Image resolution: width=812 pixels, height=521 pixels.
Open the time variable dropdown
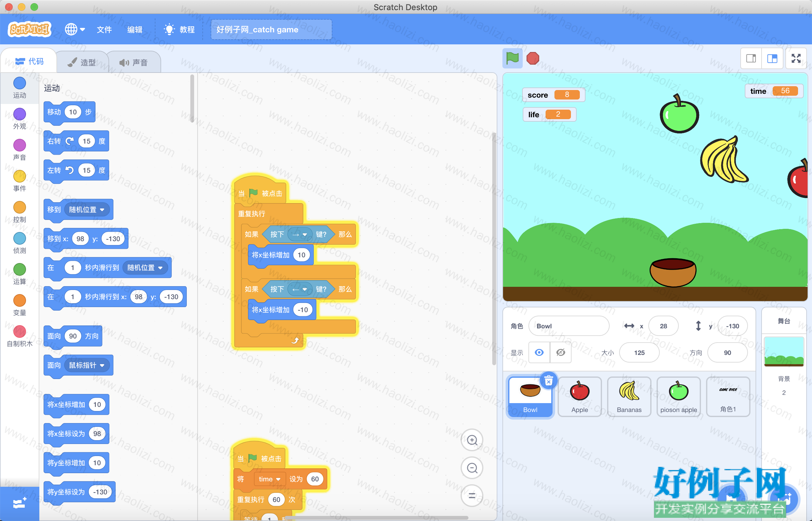[x=269, y=479]
